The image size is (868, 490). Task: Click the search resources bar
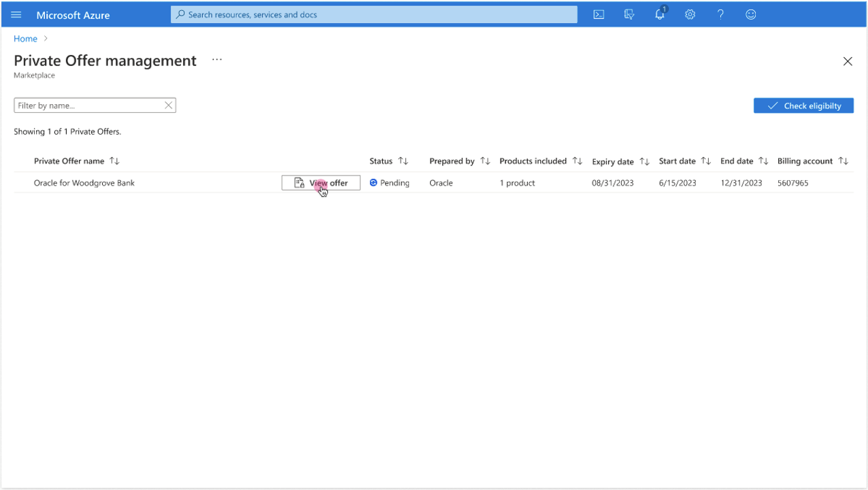pyautogui.click(x=373, y=14)
